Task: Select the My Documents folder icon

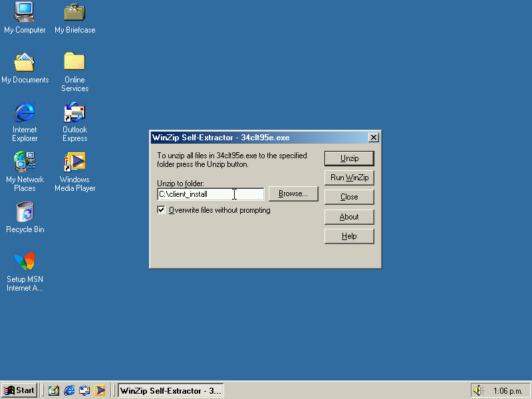Action: point(25,68)
